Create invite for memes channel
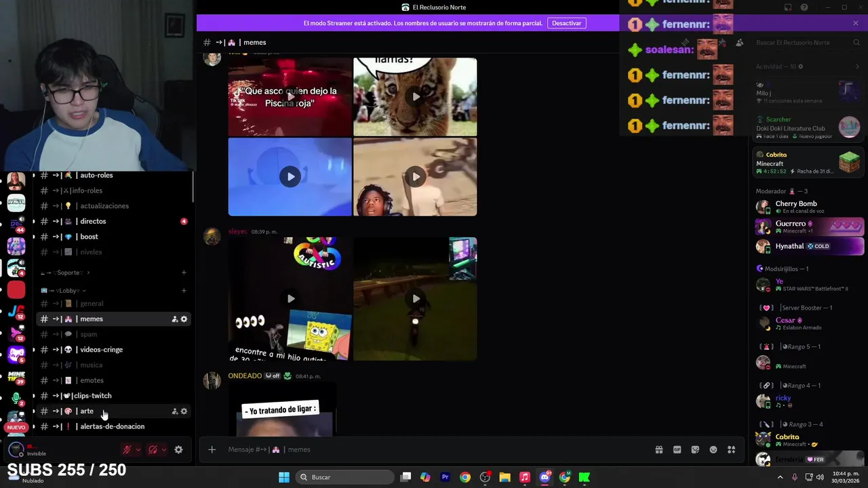Viewport: 868px width, 488px height. pyautogui.click(x=174, y=319)
